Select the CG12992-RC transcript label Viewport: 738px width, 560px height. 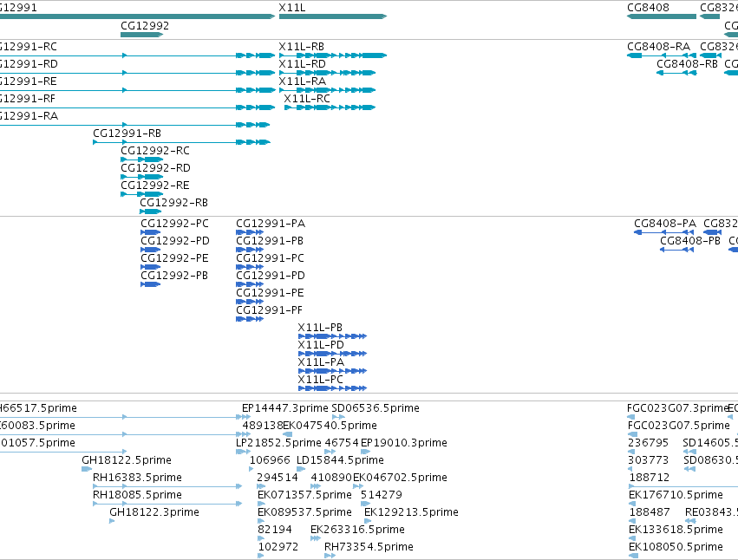click(155, 151)
